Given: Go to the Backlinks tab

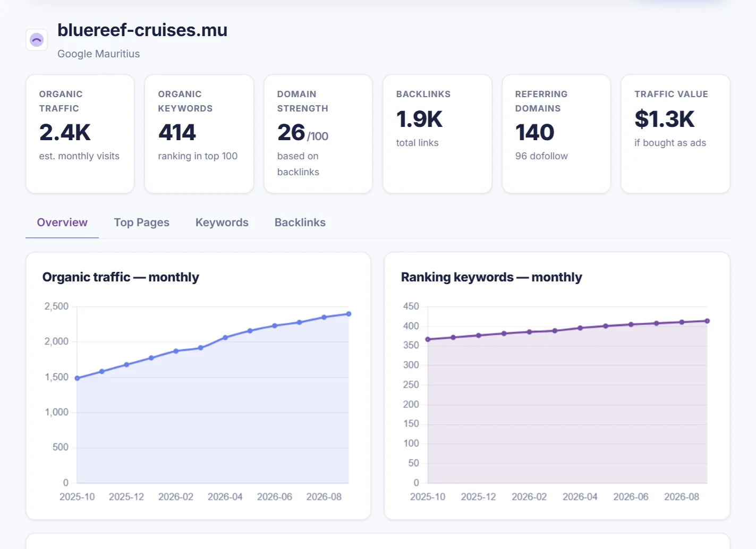Looking at the screenshot, I should click(x=300, y=222).
